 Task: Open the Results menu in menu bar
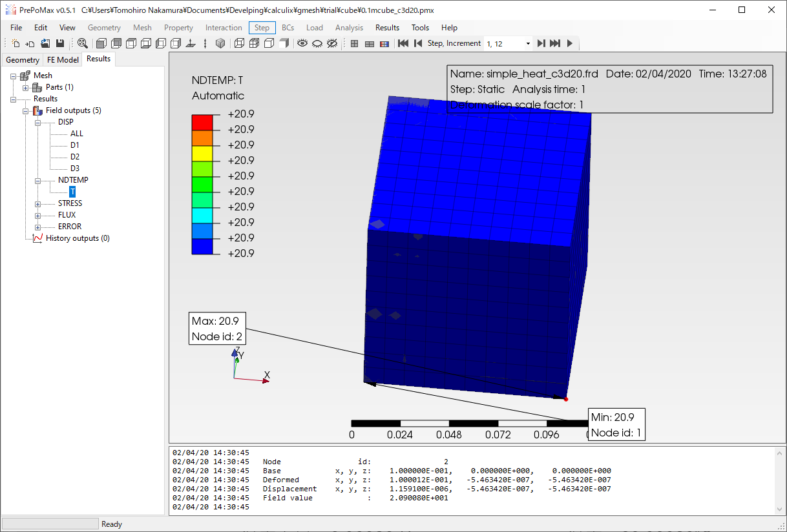click(387, 28)
